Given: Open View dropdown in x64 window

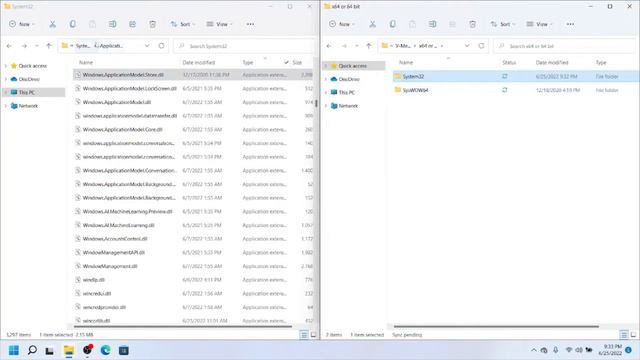Looking at the screenshot, I should point(539,24).
